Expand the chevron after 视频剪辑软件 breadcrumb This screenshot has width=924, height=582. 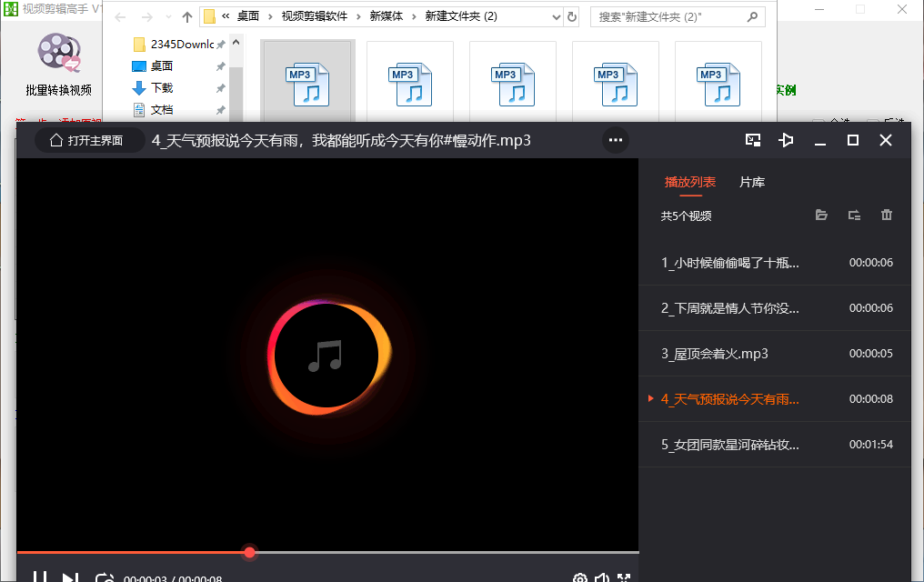(358, 16)
